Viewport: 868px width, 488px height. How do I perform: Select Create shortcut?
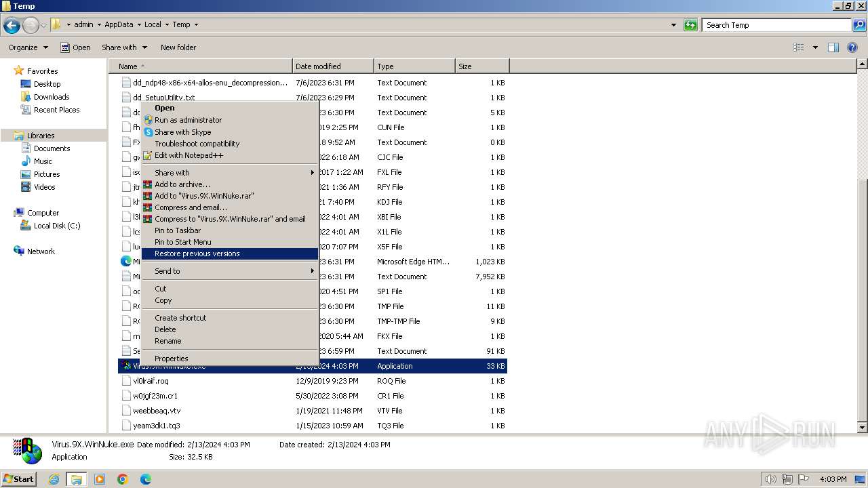click(229, 318)
